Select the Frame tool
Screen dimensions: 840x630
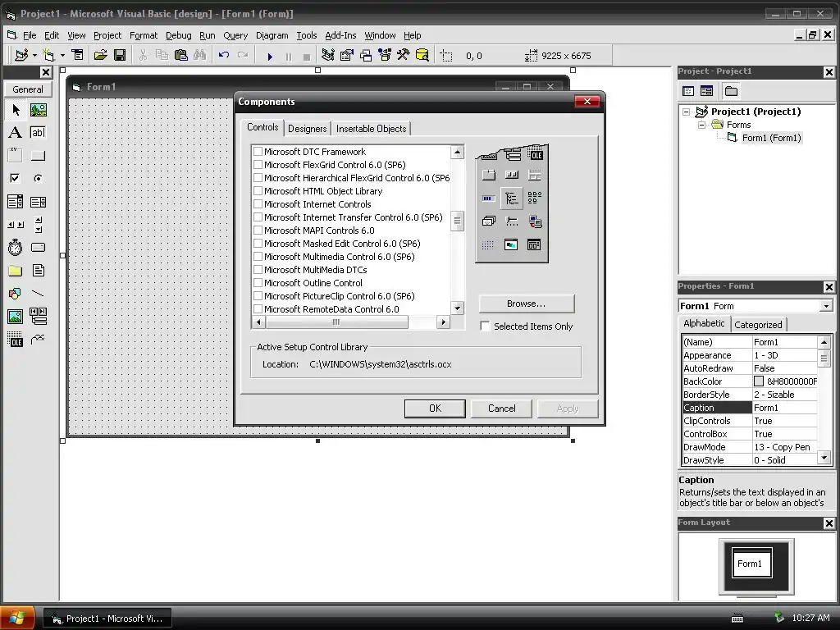pyautogui.click(x=16, y=155)
